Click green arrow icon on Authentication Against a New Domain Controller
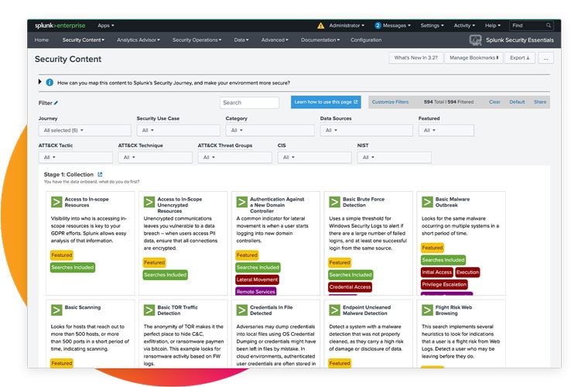Image resolution: width=588 pixels, height=387 pixels. click(242, 202)
